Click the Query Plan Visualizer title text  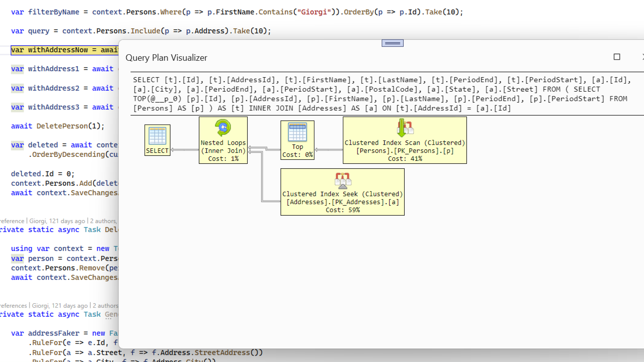(x=166, y=58)
